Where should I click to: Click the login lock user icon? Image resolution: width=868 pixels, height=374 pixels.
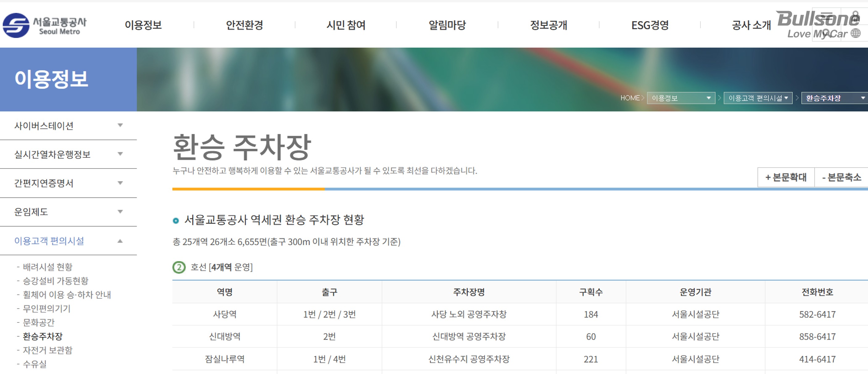point(856,17)
